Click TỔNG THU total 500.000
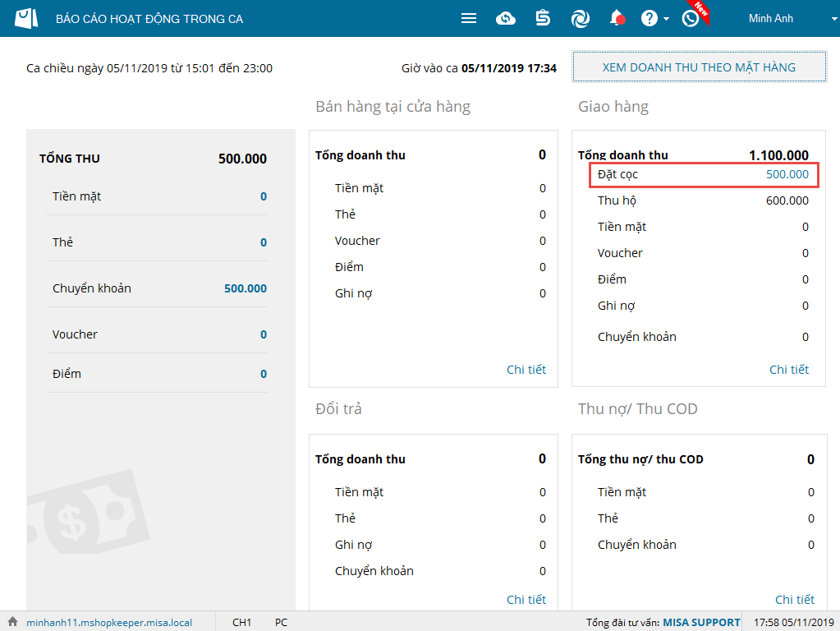This screenshot has width=840, height=631. point(242,159)
